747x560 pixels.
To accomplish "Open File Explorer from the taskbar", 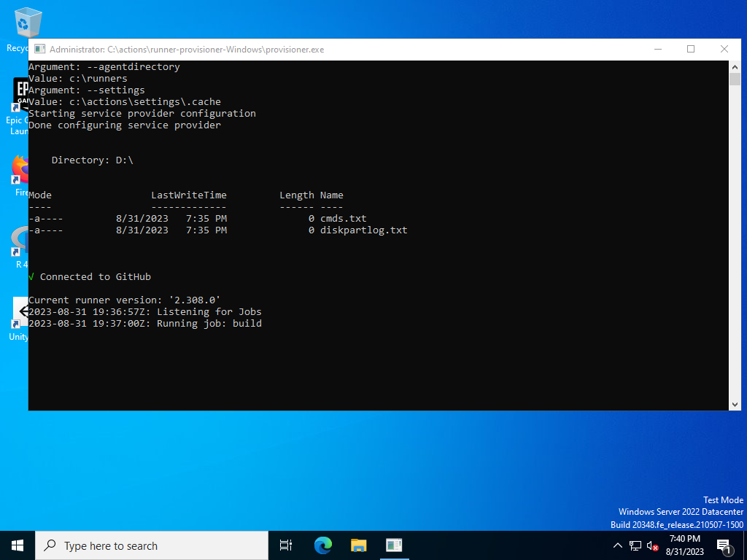I will 358,545.
